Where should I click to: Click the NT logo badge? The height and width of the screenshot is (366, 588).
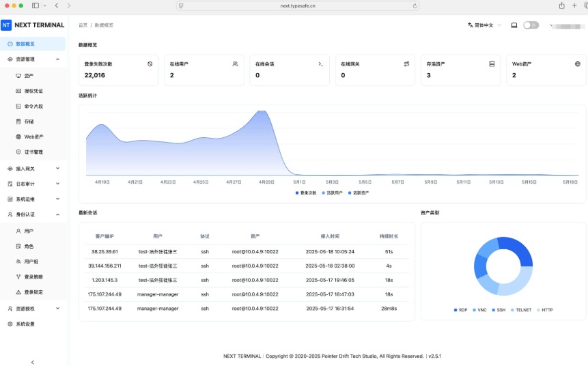click(6, 25)
